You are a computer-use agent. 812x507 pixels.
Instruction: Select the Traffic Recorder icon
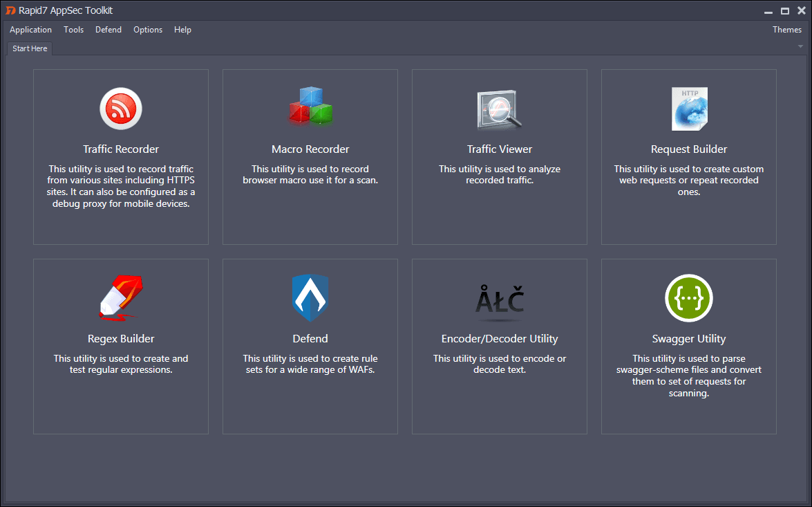121,109
